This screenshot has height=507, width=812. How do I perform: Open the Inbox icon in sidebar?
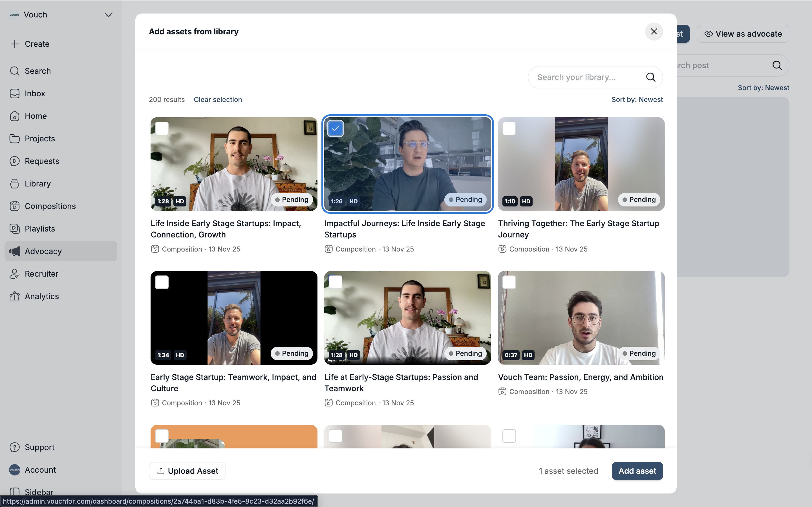tap(14, 94)
